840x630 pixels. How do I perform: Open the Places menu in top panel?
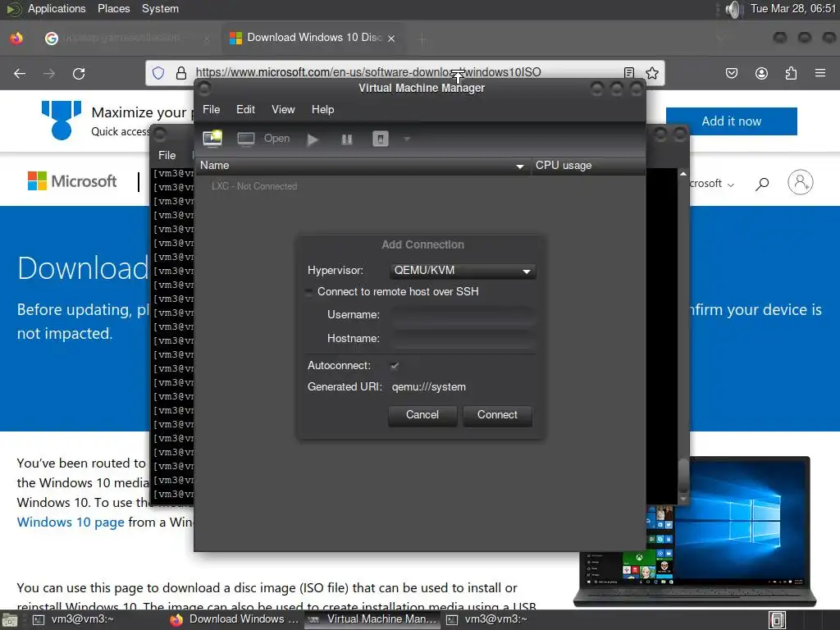point(113,8)
